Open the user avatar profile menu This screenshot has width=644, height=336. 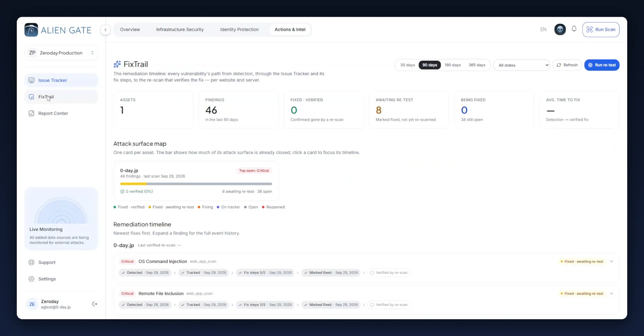(x=560, y=29)
